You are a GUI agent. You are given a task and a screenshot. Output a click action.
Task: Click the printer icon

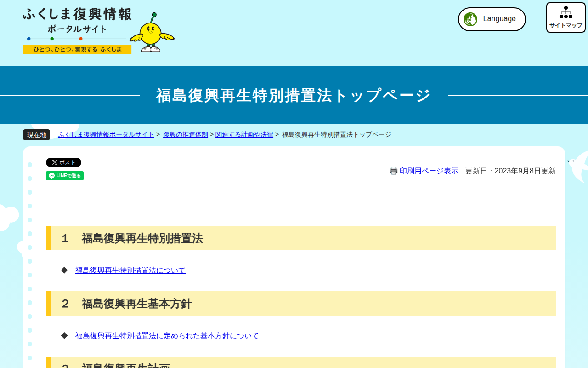394,171
